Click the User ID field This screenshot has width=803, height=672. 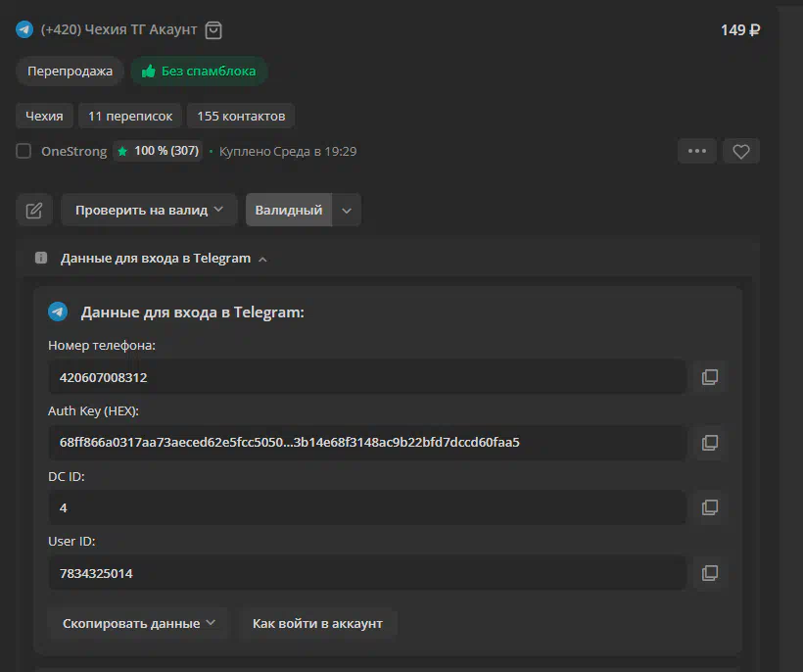tap(367, 573)
